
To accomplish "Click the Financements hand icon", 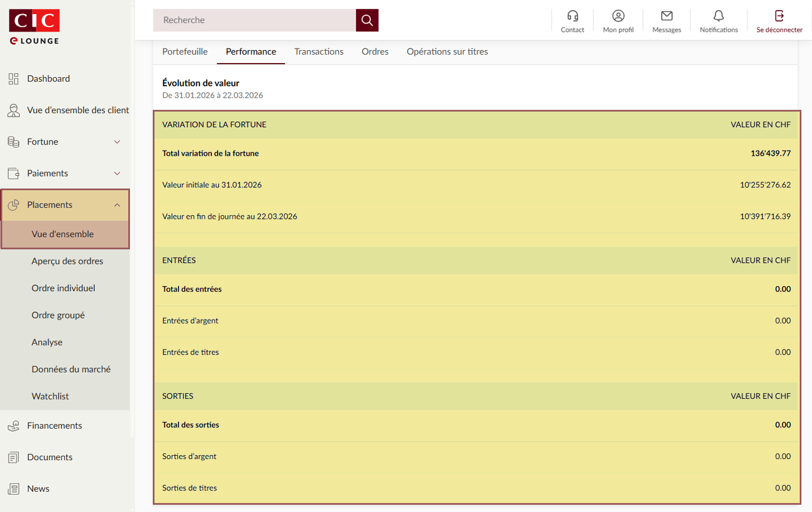I will point(13,426).
